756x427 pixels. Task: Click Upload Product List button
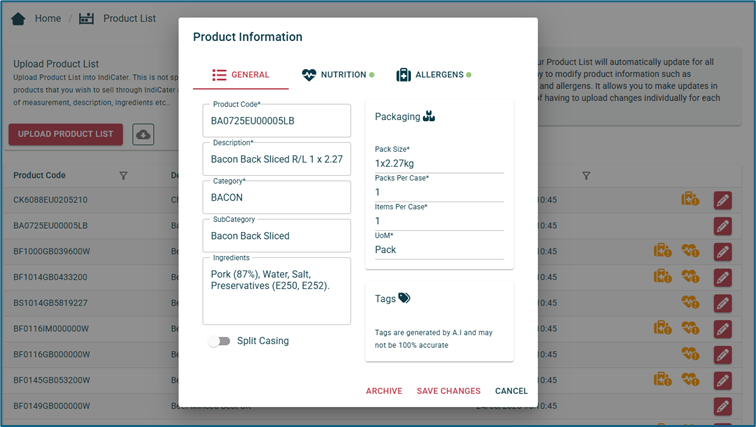point(66,134)
